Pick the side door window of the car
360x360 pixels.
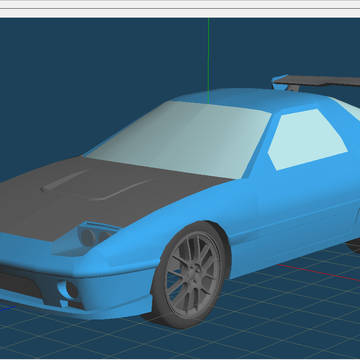[307, 139]
